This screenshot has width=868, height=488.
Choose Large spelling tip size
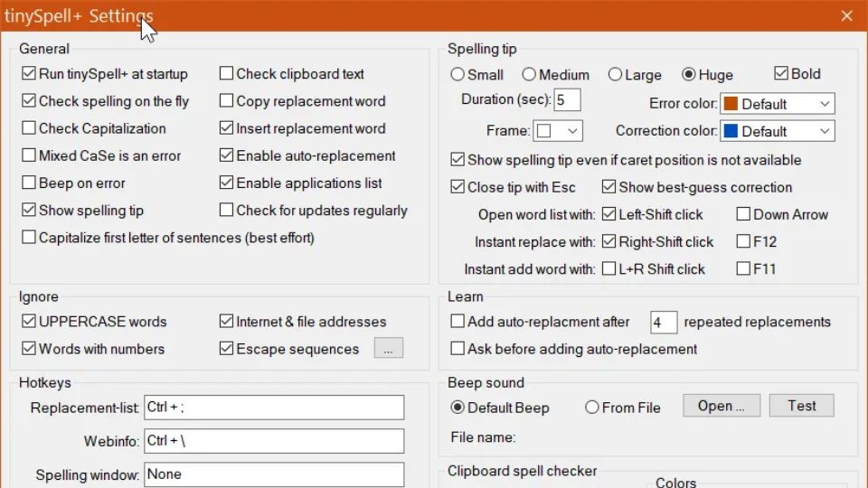[615, 74]
